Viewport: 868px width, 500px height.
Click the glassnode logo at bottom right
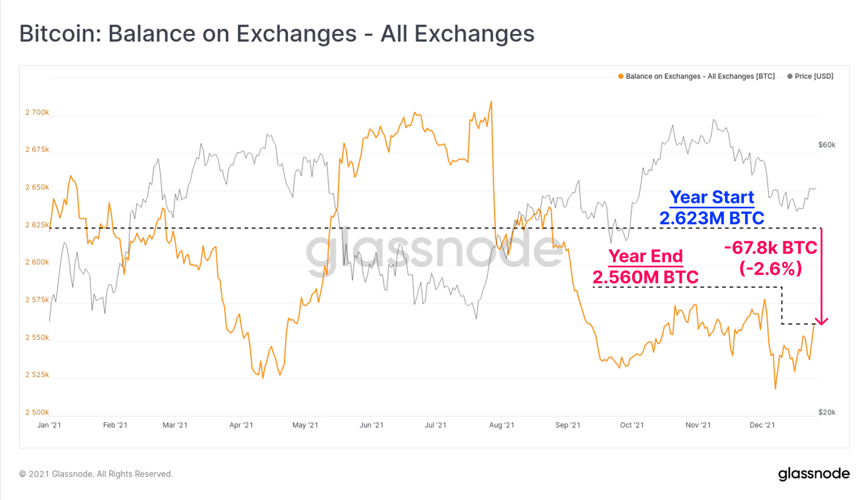tap(814, 474)
